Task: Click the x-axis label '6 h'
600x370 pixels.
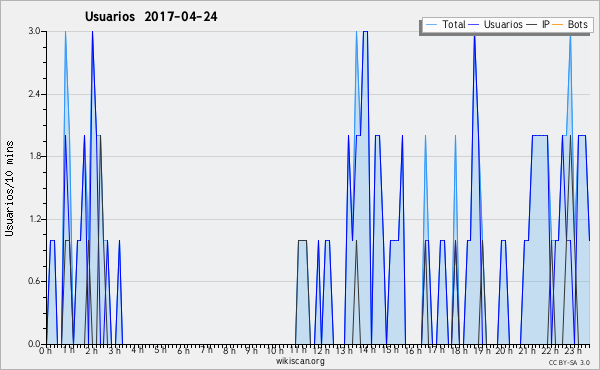Action: [x=183, y=351]
